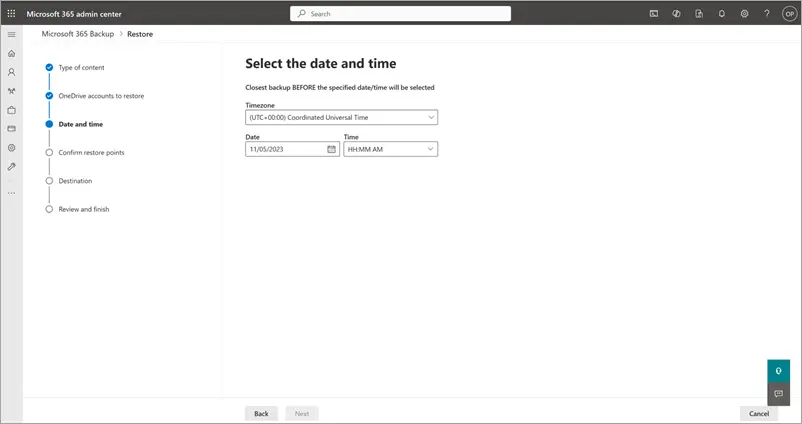Show all ellipsis in sidebar
Screen dimensions: 802x424
(11, 193)
